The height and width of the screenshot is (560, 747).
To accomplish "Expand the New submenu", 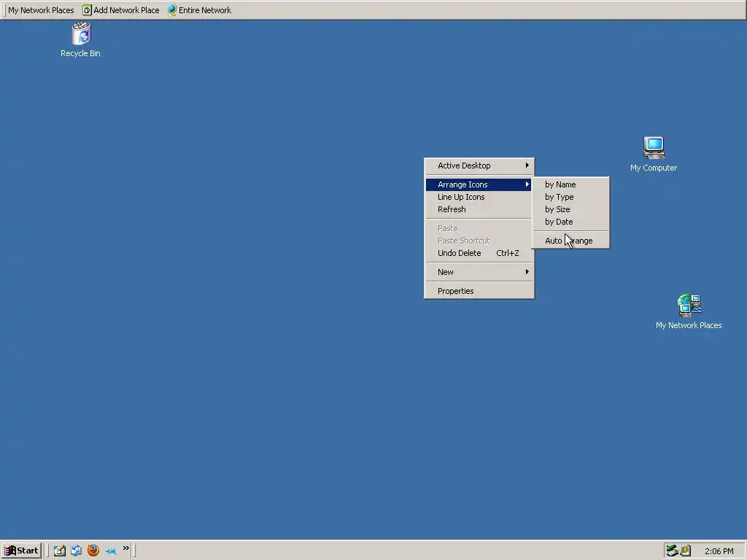I will tap(479, 272).
